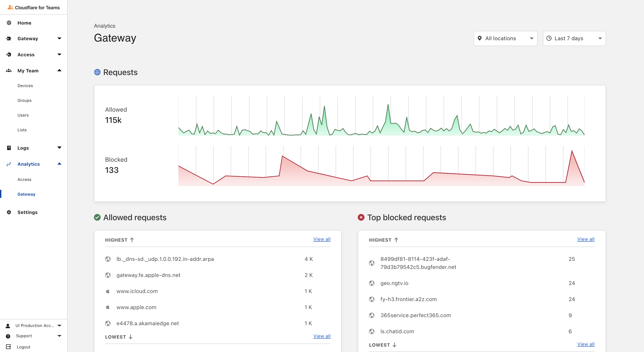Screen dimensions: 644x352
Task: Open the Last 7 days filter
Action: pyautogui.click(x=574, y=38)
